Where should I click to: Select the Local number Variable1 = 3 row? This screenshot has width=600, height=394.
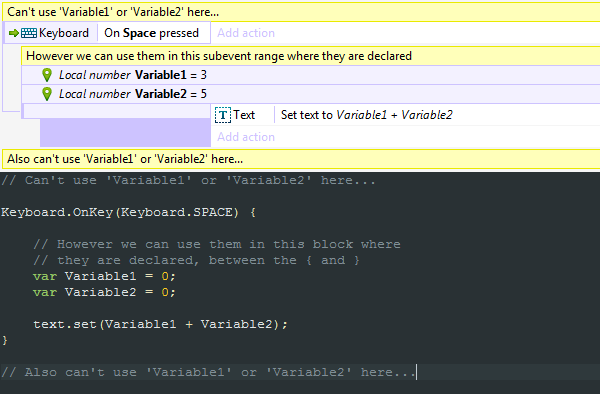[311, 75]
